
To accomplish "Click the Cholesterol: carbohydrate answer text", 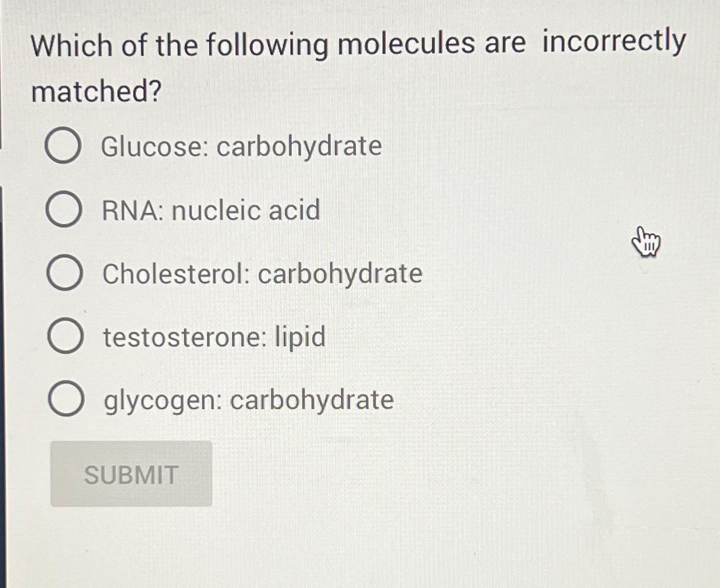I will point(261,274).
